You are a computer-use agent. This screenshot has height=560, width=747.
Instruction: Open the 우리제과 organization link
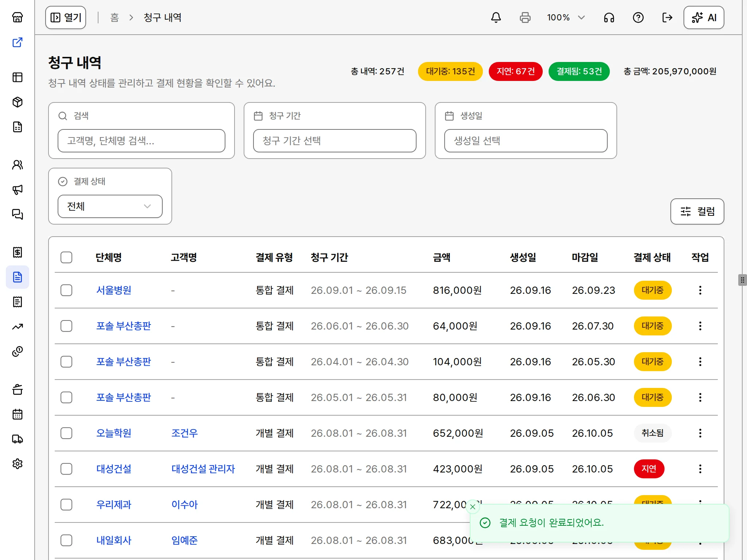tap(114, 505)
